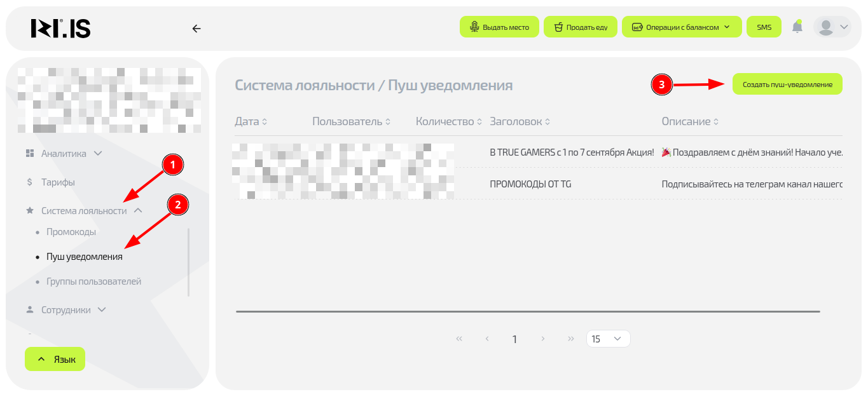The height and width of the screenshot is (399, 868).
Task: Sort table by Заголовок column
Action: click(x=519, y=121)
